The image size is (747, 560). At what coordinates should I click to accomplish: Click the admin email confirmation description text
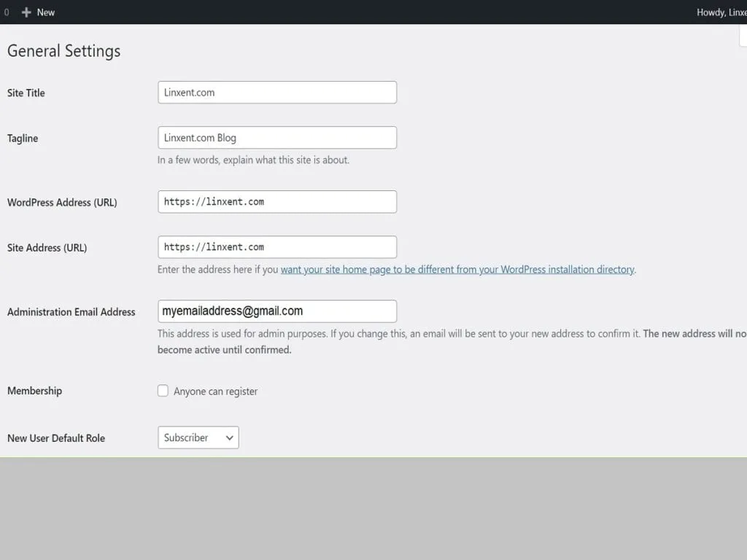click(452, 341)
